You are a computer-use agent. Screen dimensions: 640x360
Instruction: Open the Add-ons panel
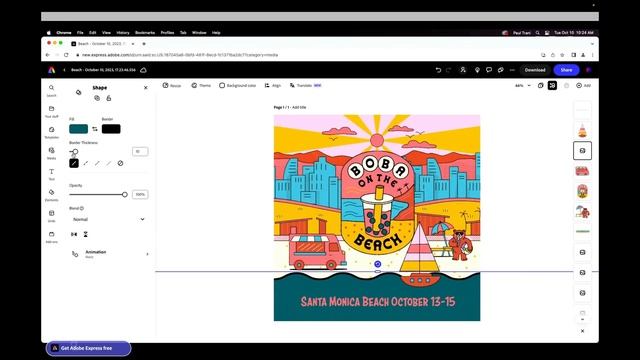pyautogui.click(x=51, y=237)
